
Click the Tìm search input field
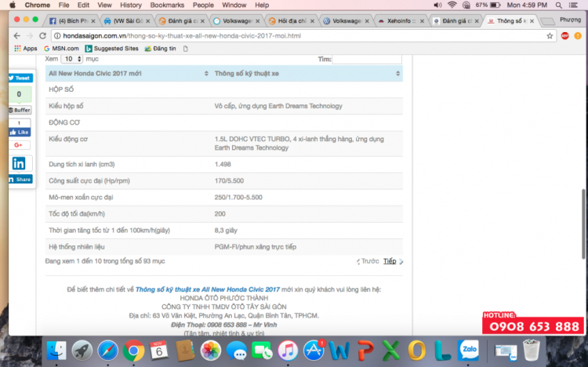click(x=367, y=59)
